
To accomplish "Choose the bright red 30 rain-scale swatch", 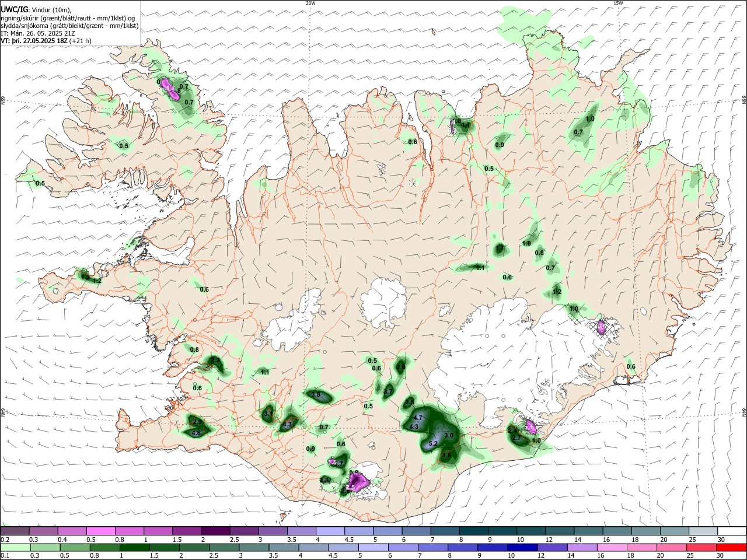I will [731, 547].
